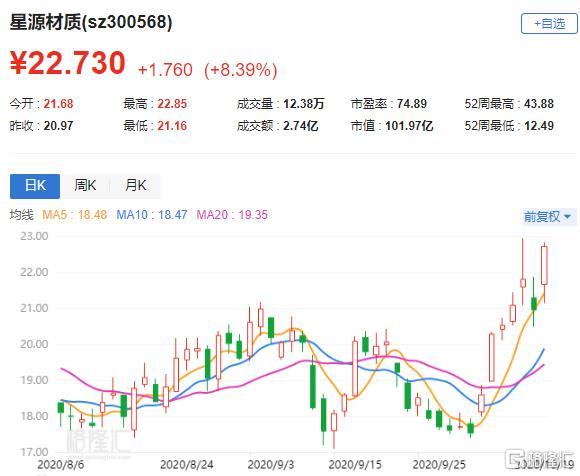Click the 52周最高 value 43.88
Screen dimensions: 580x476
(x=539, y=104)
